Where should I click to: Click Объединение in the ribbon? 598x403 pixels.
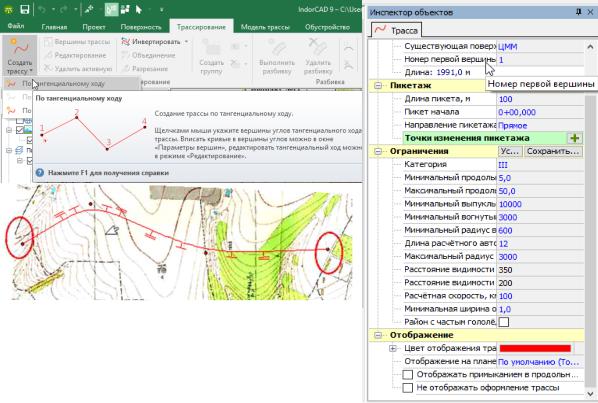(x=149, y=55)
